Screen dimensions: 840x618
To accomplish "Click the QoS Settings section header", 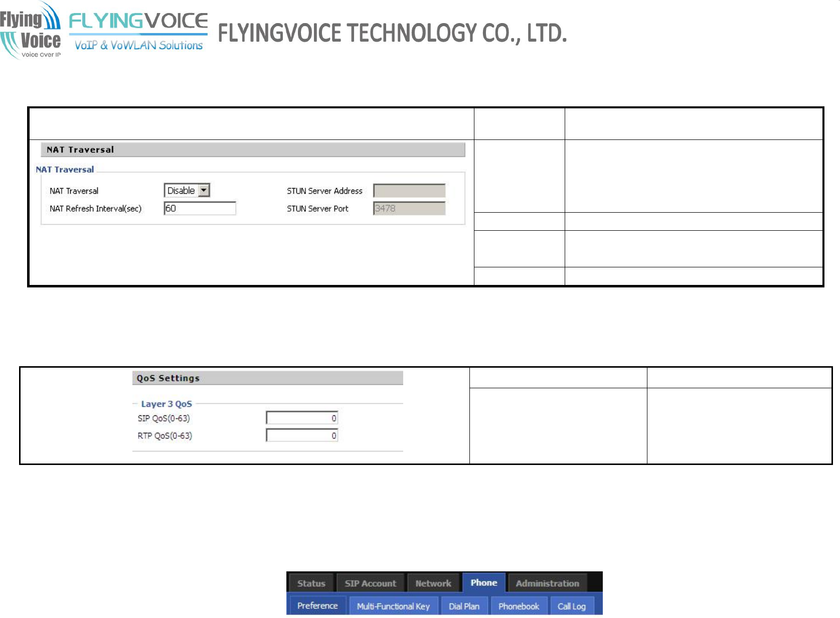I will pyautogui.click(x=268, y=378).
